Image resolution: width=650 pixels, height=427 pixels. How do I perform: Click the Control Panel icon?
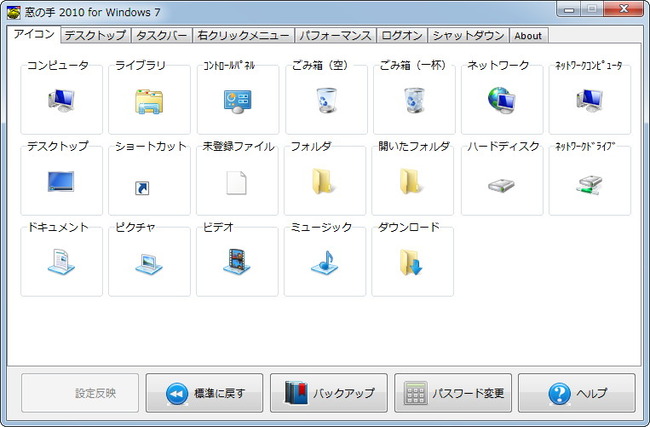[237, 100]
